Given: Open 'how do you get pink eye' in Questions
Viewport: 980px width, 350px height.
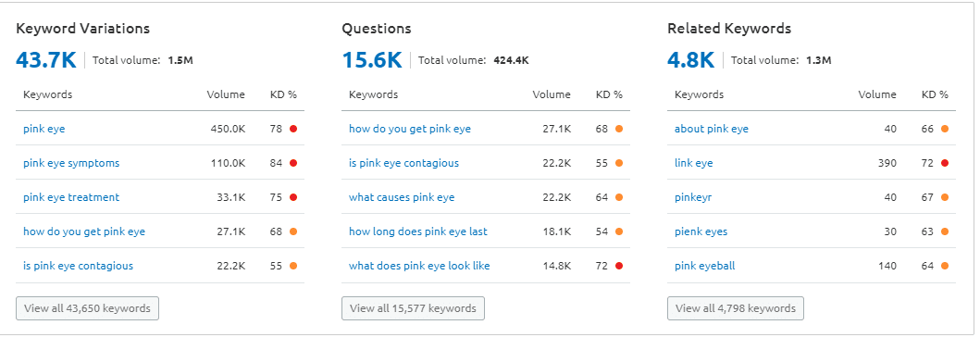Looking at the screenshot, I should [410, 129].
